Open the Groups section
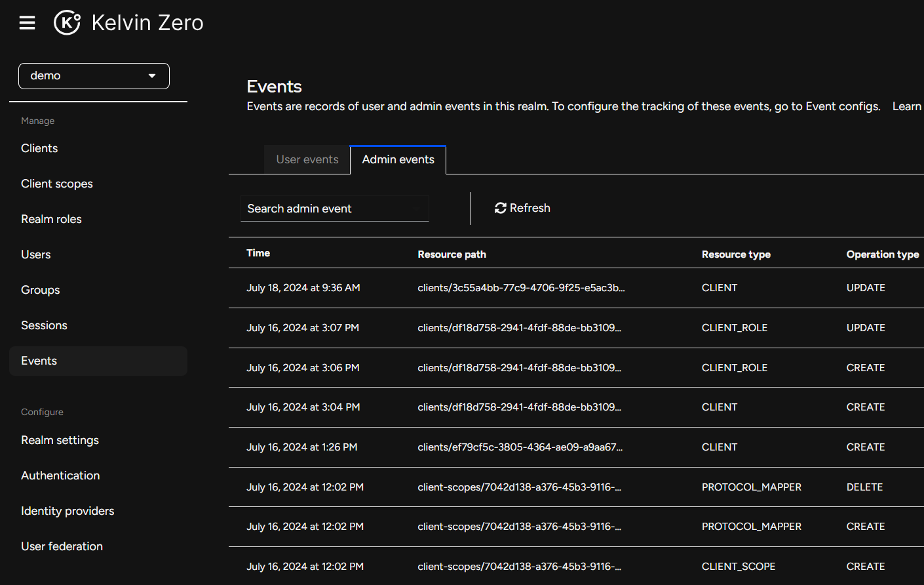Image resolution: width=924 pixels, height=585 pixels. coord(41,290)
